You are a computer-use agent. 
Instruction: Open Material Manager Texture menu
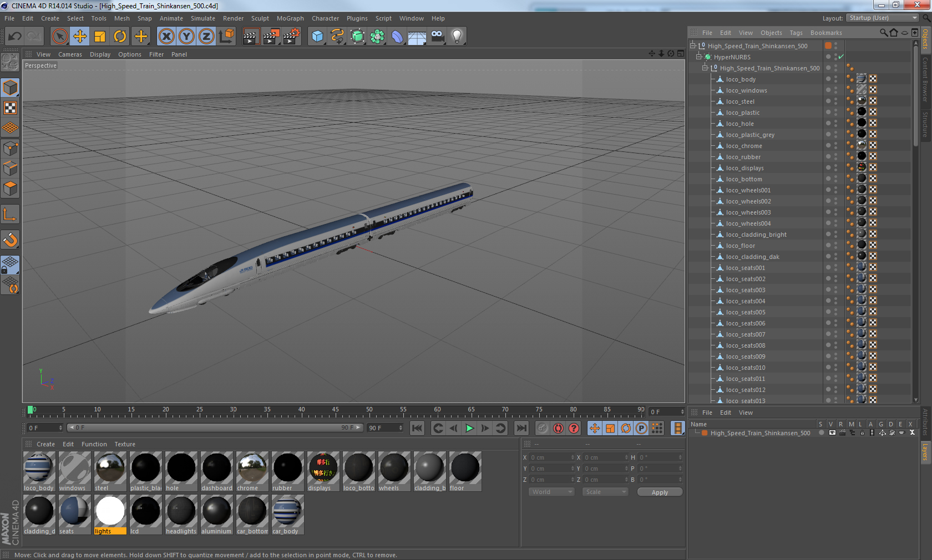[x=125, y=444]
